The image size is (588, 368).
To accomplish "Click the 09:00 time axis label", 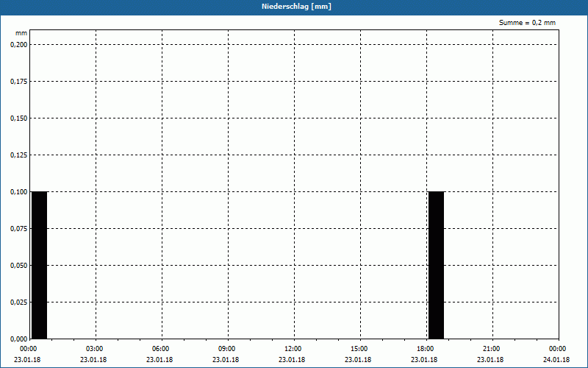I will click(228, 349).
